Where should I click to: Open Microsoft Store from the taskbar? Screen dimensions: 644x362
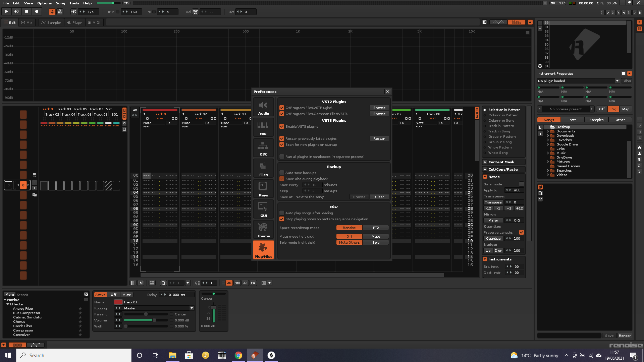click(189, 355)
